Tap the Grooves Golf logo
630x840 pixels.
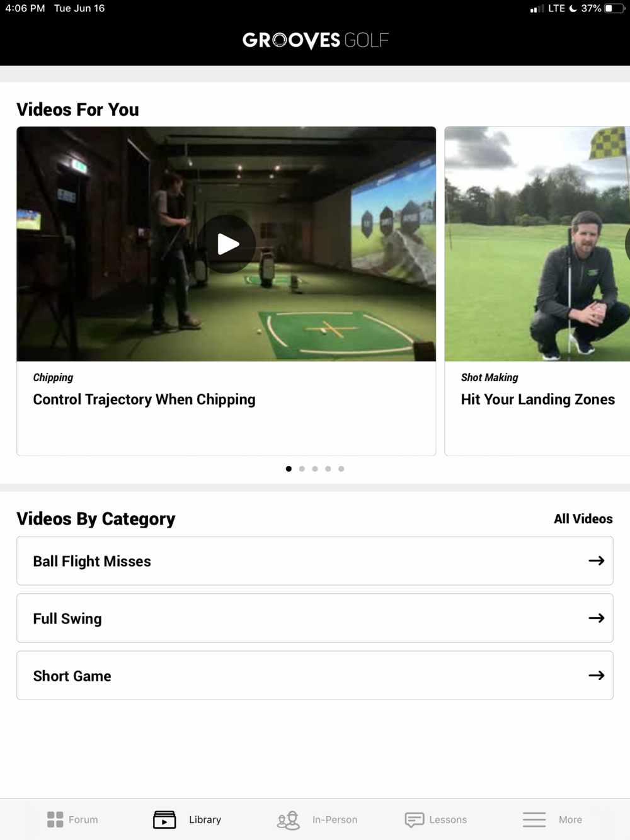tap(315, 40)
